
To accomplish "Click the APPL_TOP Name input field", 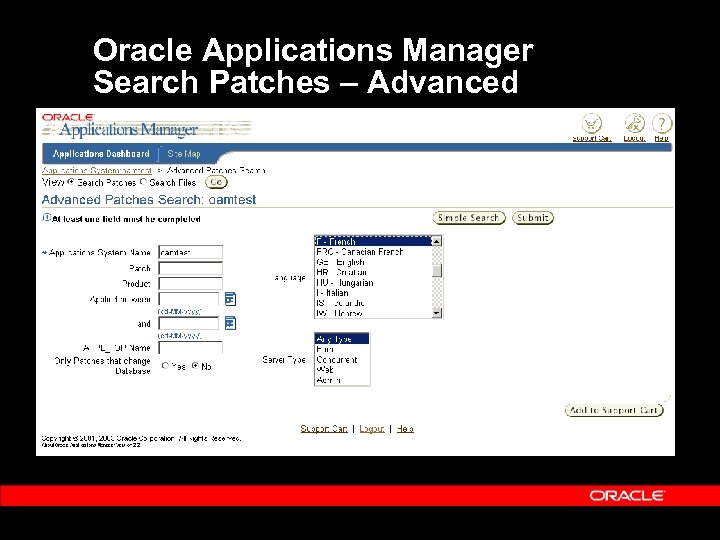I will click(x=191, y=348).
